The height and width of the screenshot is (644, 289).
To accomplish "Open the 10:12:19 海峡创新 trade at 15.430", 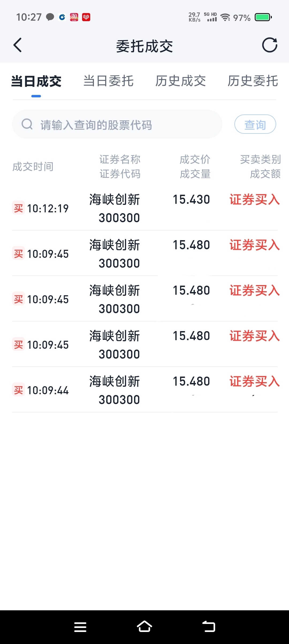I will coord(145,208).
